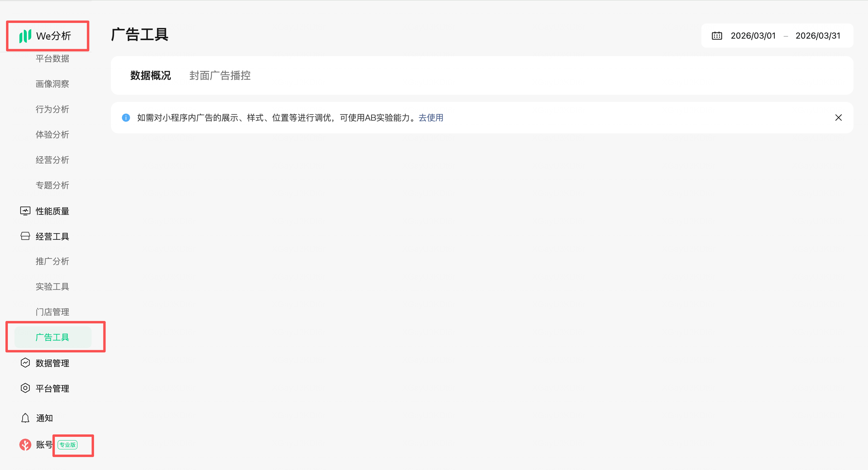Viewport: 868px width, 470px height.
Task: Click the 数据管理 hexagon icon
Action: 25,363
